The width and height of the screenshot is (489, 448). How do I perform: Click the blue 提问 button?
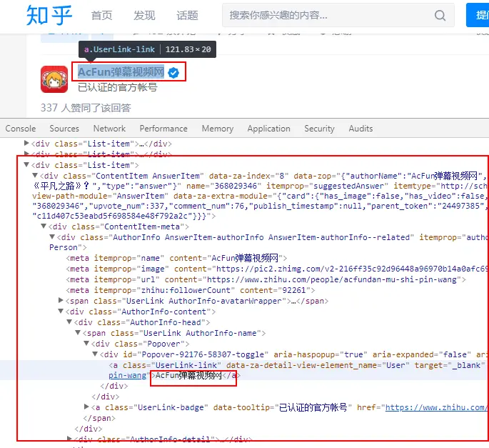(478, 15)
